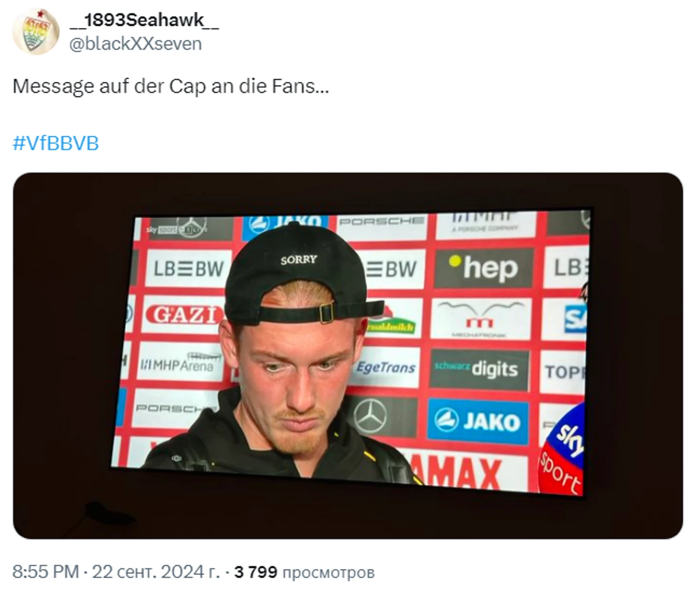Click the EgeTrans sponsor logo
The height and width of the screenshot is (595, 700).
click(385, 368)
